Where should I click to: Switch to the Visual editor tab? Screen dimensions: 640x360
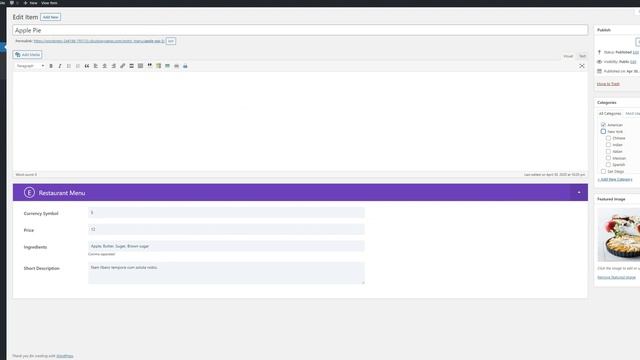[x=568, y=56]
